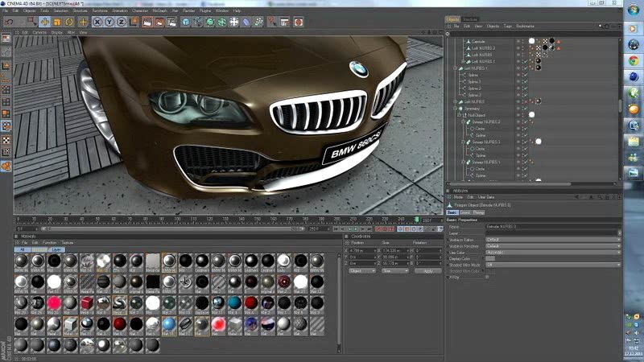The width and height of the screenshot is (644, 362).
Task: Select the Phong attributes tab
Action: (478, 212)
